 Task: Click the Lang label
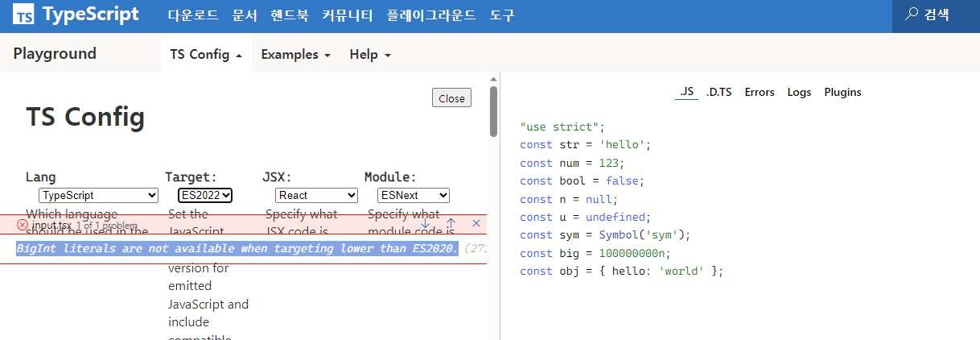click(x=41, y=176)
